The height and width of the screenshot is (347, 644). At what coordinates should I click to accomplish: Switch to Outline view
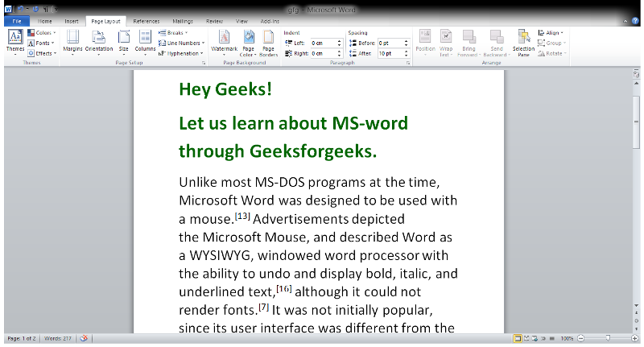tap(543, 338)
